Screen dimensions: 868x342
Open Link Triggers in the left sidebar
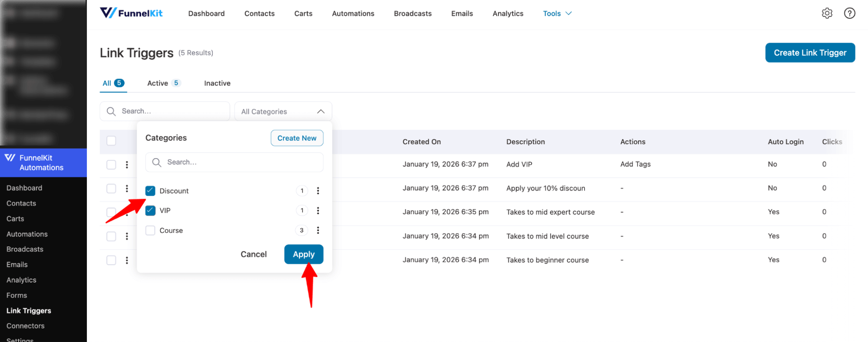[29, 311]
